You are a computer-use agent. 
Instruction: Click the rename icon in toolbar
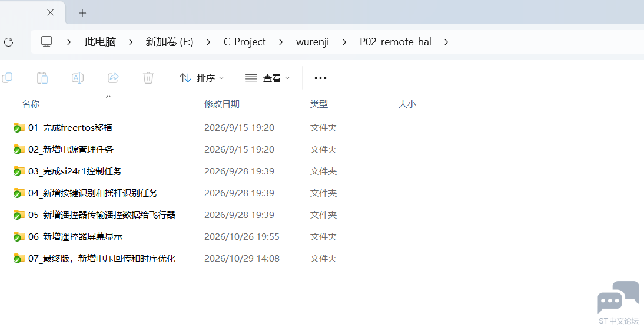[78, 78]
